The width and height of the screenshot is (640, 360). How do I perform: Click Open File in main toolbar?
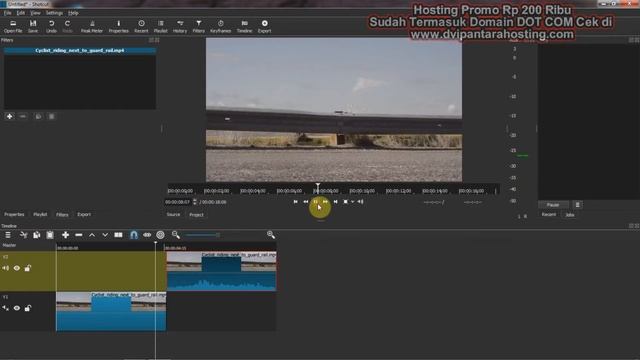coord(13,27)
